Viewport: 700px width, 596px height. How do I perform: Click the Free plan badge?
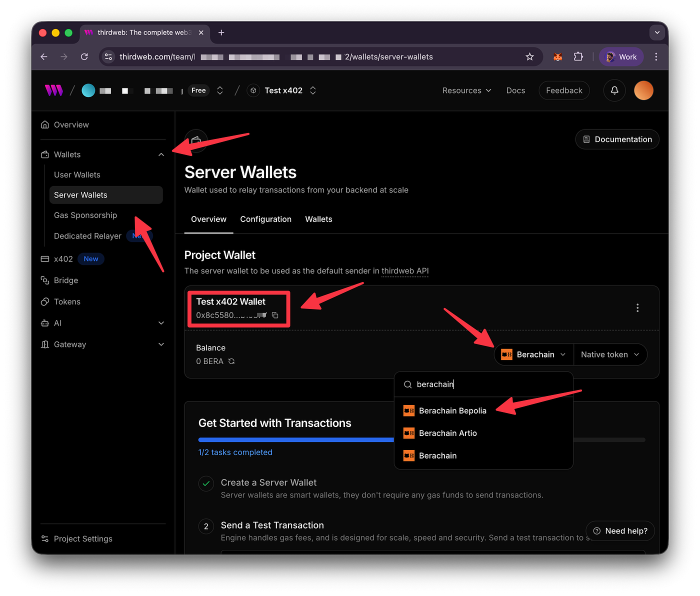[x=198, y=90]
